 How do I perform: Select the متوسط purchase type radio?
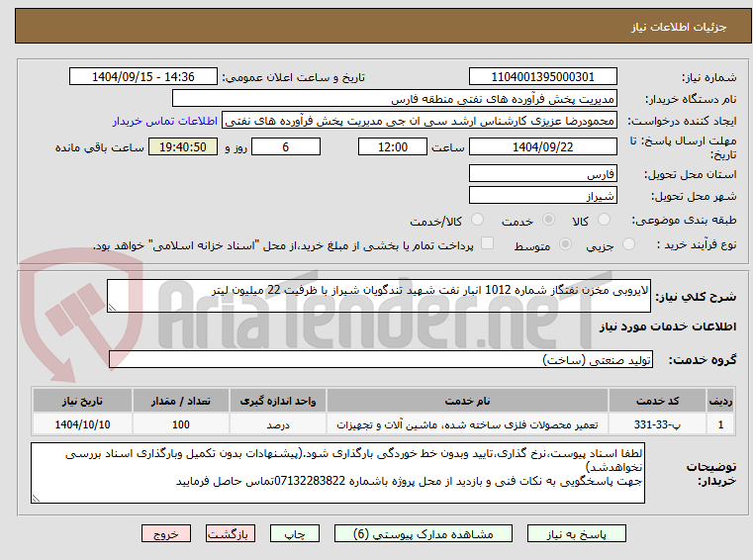[x=566, y=244]
